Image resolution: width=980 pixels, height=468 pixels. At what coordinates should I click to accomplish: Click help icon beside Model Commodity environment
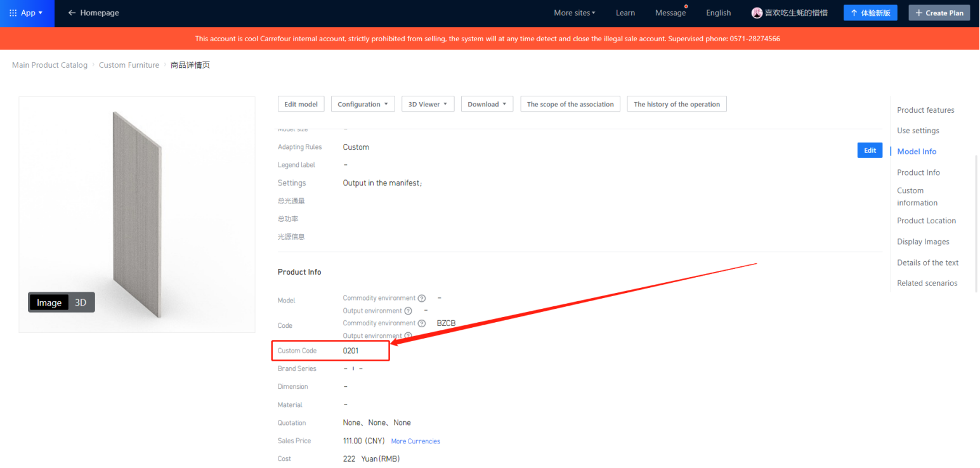[422, 298]
